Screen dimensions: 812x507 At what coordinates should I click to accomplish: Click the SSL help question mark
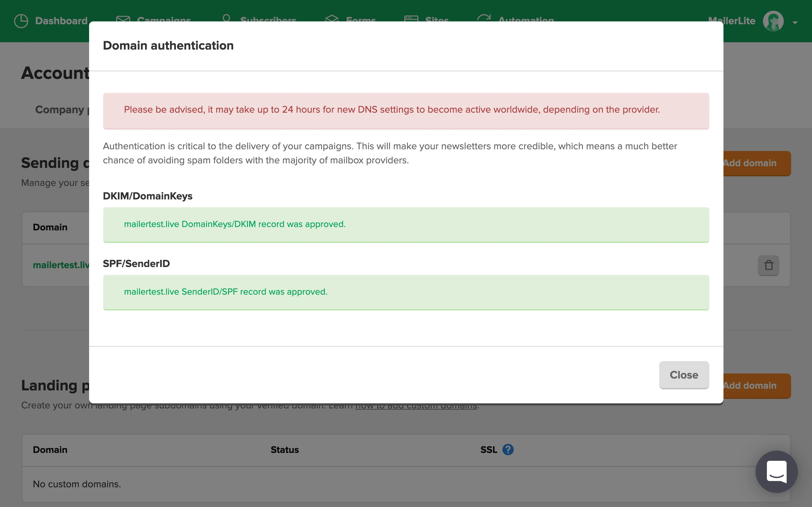[x=508, y=449]
